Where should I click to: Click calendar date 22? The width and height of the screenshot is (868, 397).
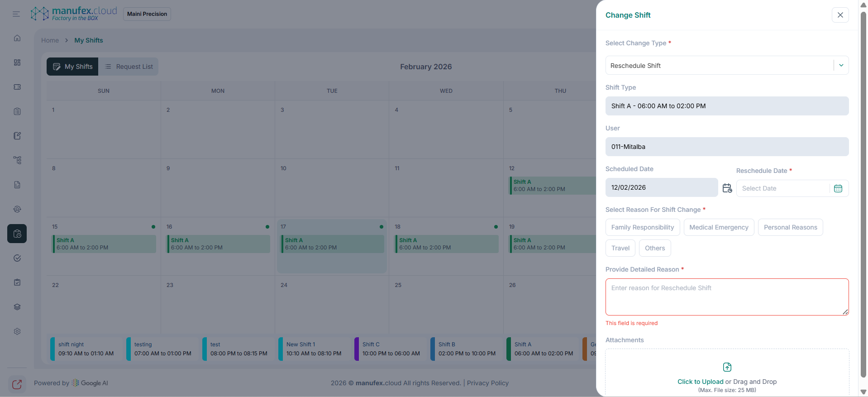click(x=55, y=285)
